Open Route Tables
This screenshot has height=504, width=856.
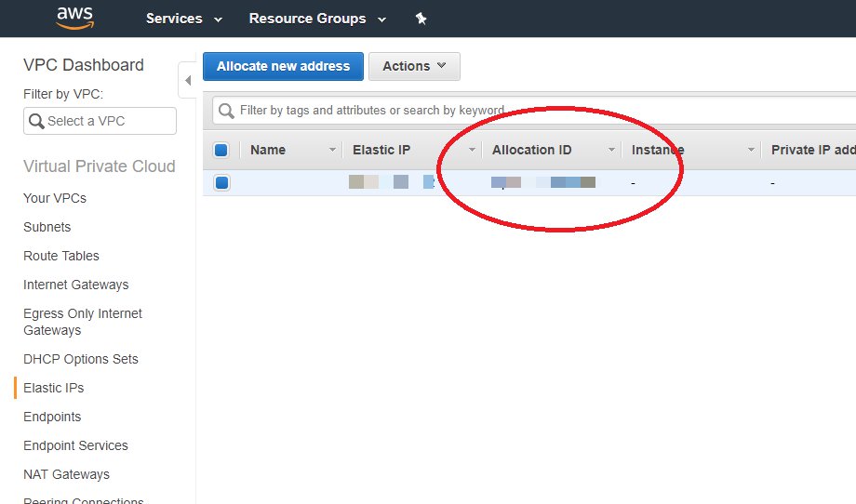(61, 256)
